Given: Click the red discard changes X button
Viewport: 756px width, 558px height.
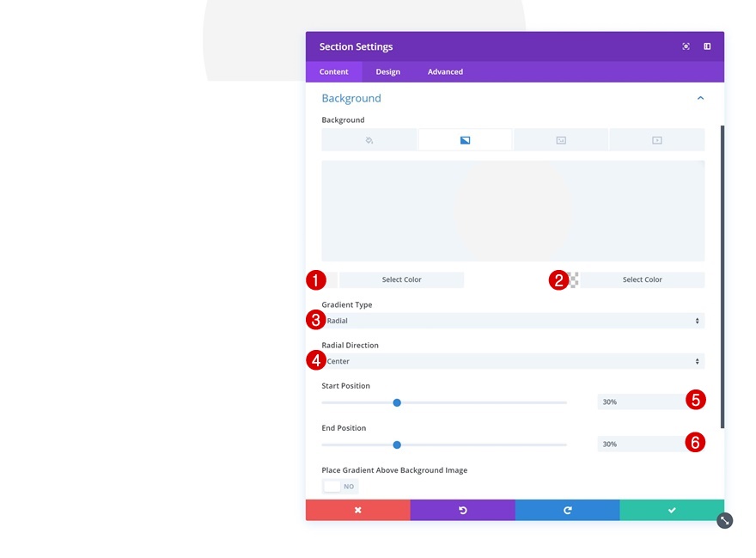Looking at the screenshot, I should click(357, 510).
